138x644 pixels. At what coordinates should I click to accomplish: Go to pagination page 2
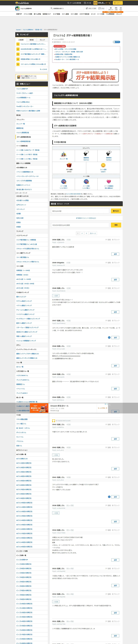[x=82, y=233]
